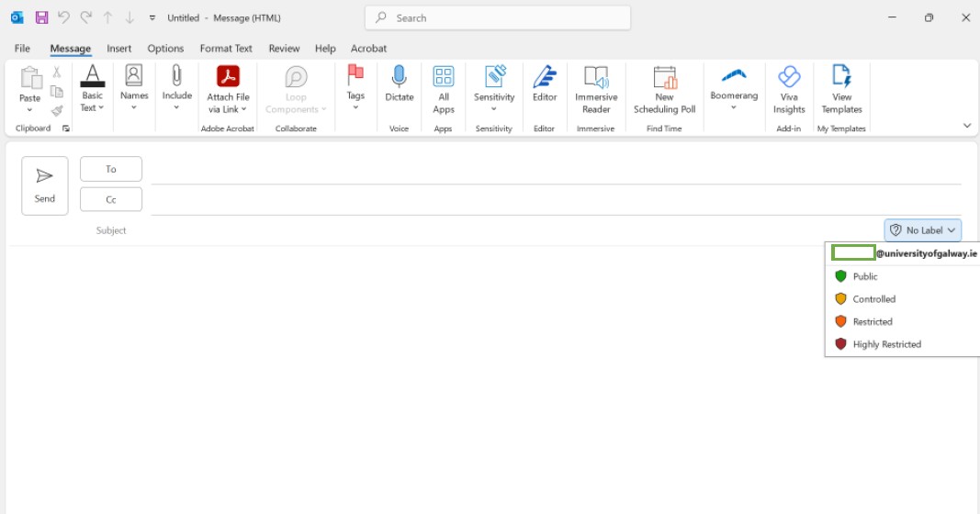Switch to the Options tab
This screenshot has width=980, height=514.
165,48
